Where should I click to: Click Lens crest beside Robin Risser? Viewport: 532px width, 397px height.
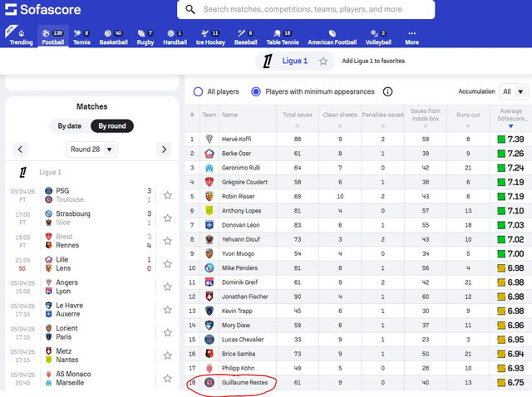click(x=209, y=196)
